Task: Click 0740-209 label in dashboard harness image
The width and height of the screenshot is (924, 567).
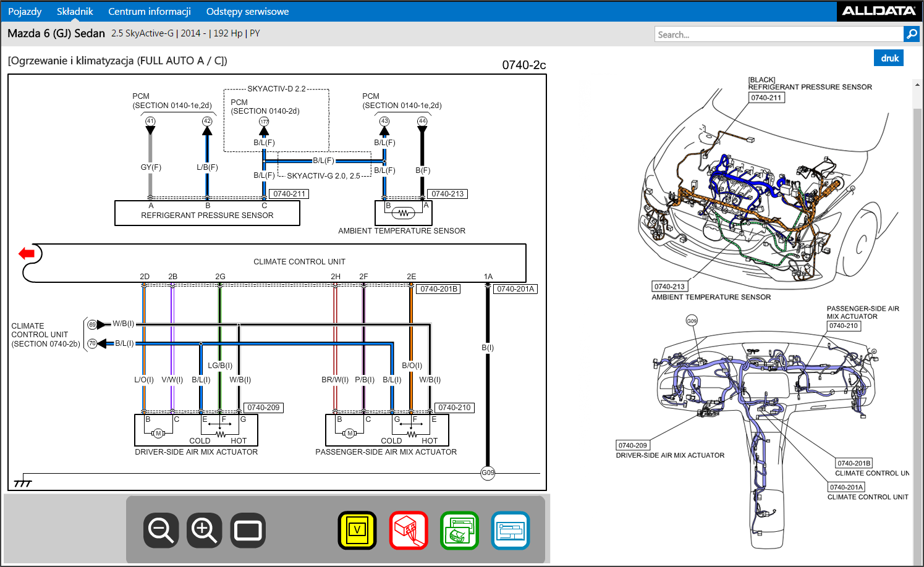Action: pos(633,445)
